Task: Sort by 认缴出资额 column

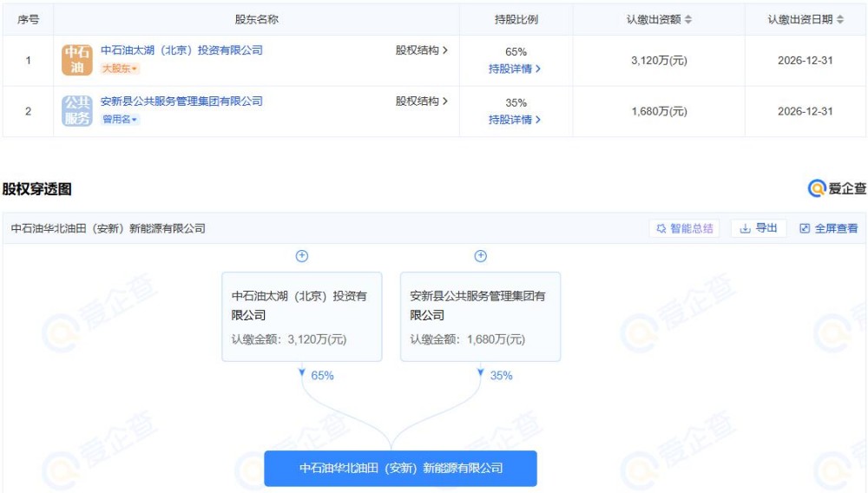Action: (688, 19)
